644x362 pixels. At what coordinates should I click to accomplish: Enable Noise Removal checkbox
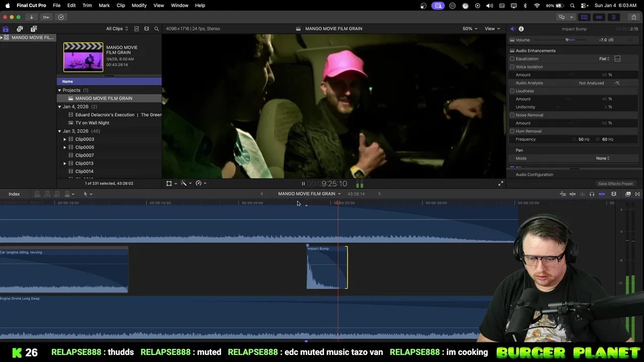pyautogui.click(x=512, y=115)
